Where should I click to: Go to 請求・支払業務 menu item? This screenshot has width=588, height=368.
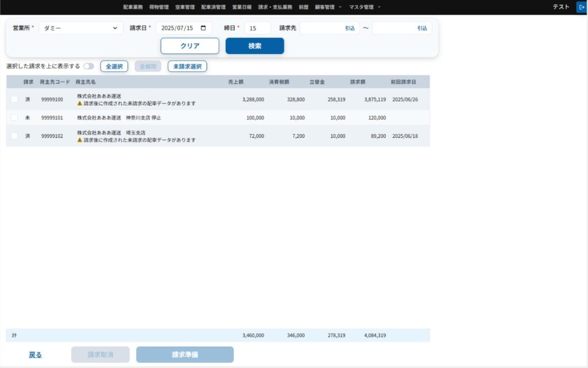point(275,7)
